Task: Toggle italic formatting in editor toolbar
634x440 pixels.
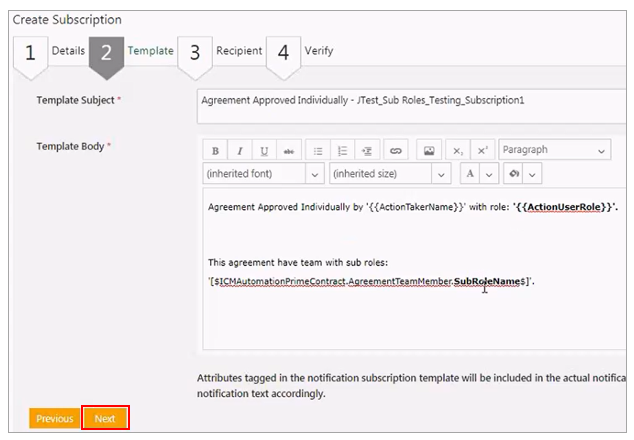Action: (x=240, y=151)
